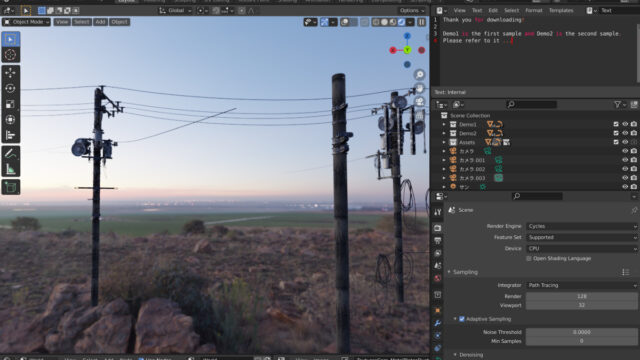Disable Adaptive Sampling checkbox
This screenshot has width=640, height=360.
tap(462, 319)
